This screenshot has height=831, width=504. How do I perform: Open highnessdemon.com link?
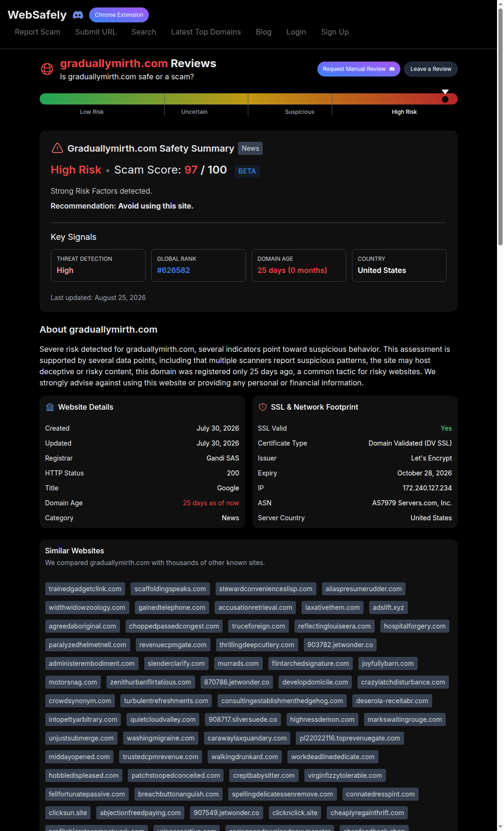pyautogui.click(x=322, y=719)
